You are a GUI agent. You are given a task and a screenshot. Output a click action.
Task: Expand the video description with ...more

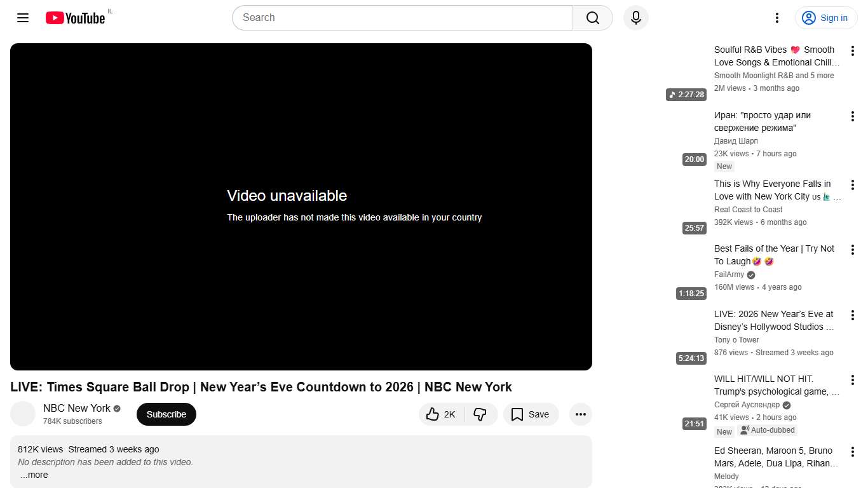click(x=34, y=475)
